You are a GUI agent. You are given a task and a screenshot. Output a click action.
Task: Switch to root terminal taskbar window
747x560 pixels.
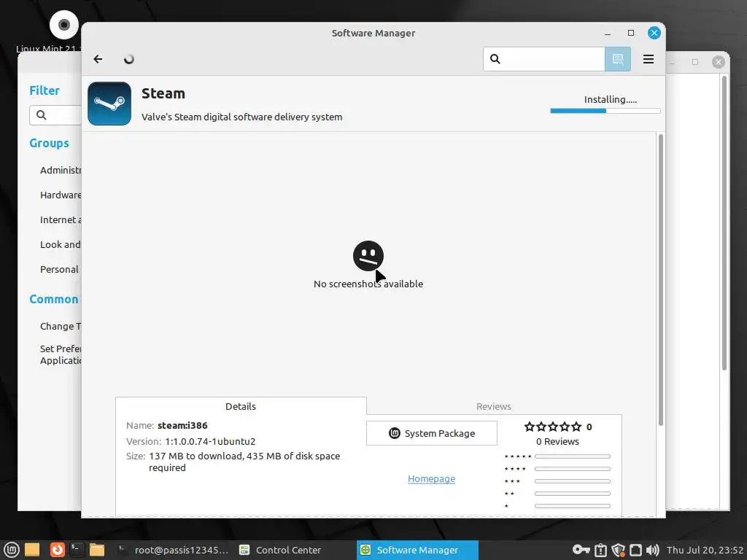click(x=173, y=550)
